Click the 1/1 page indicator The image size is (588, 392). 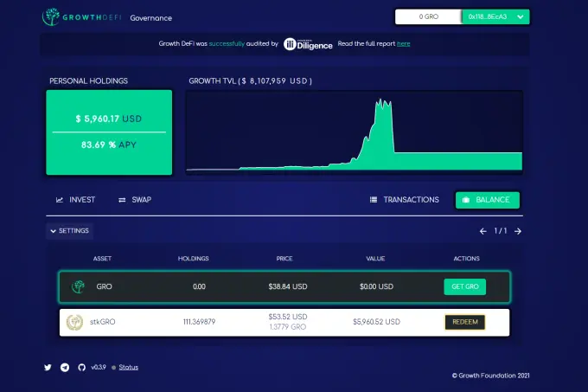pyautogui.click(x=501, y=231)
